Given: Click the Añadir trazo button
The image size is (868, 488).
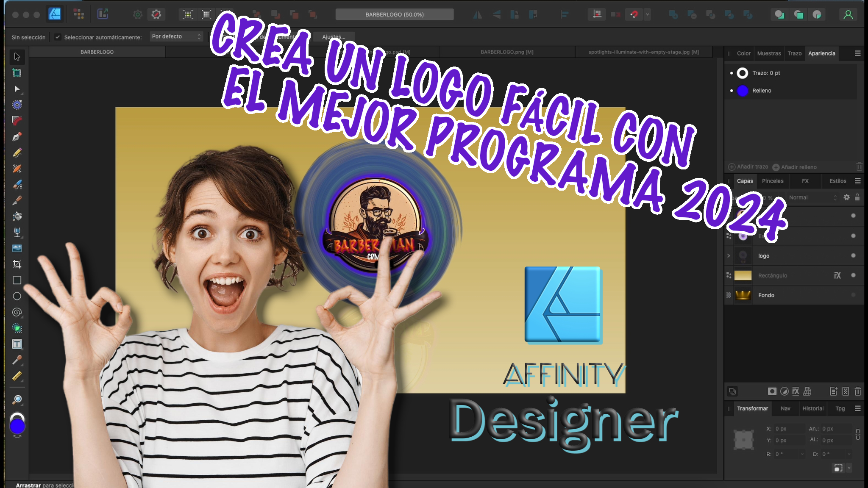Looking at the screenshot, I should click(x=748, y=167).
